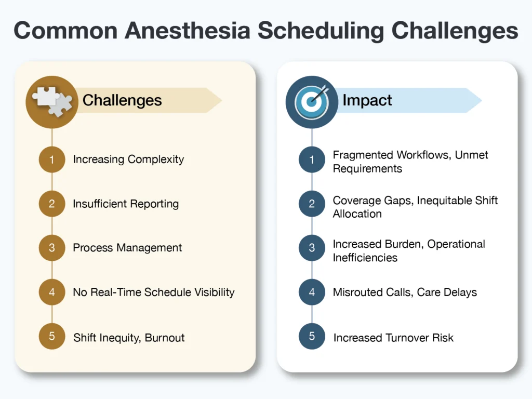
Task: Select blue circle number 2 under Impact
Action: (312, 204)
